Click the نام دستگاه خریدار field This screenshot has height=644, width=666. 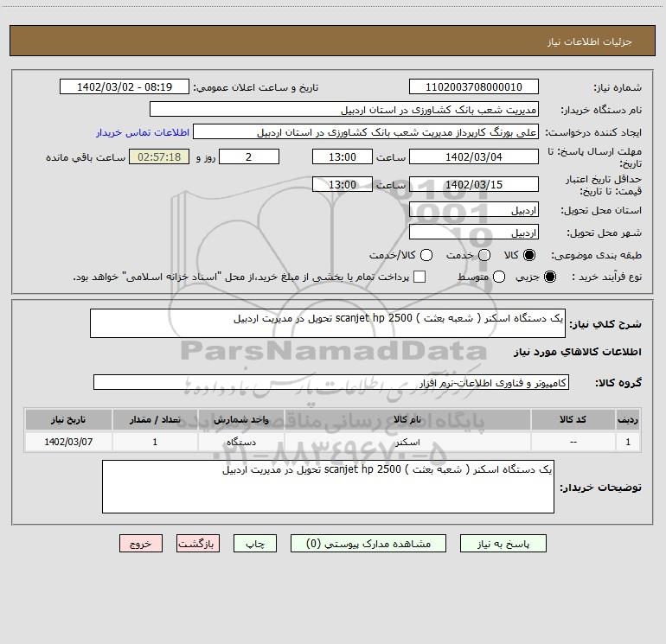point(344,109)
